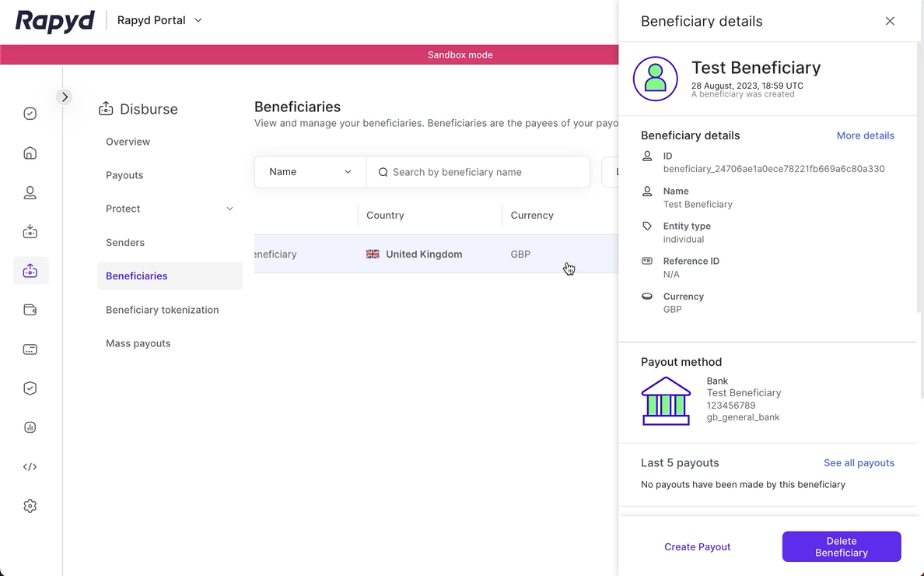Screen dimensions: 924x576
Task: Select the Clients person icon in sidebar
Action: pos(30,192)
